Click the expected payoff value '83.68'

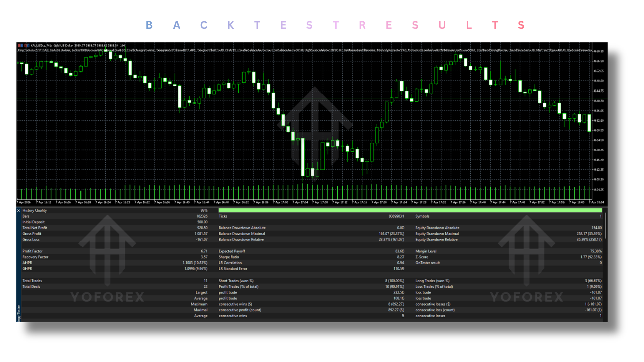[x=400, y=251]
